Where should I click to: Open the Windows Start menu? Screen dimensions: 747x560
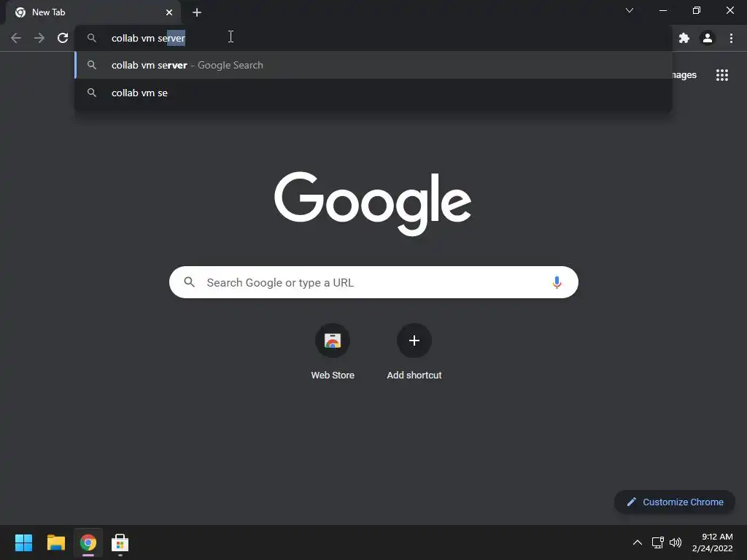click(x=23, y=542)
